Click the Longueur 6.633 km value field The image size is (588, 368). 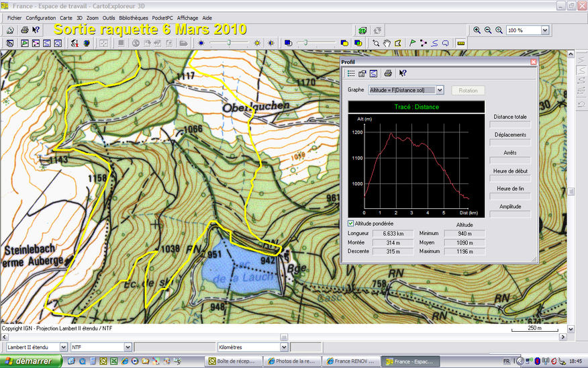click(x=393, y=233)
